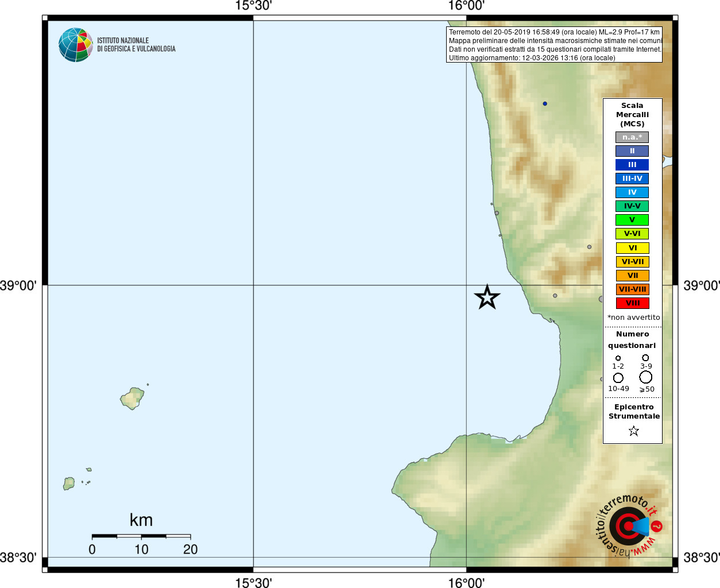Click the 3-9 questionnaires circle symbol
This screenshot has height=588, width=720.
tap(645, 358)
